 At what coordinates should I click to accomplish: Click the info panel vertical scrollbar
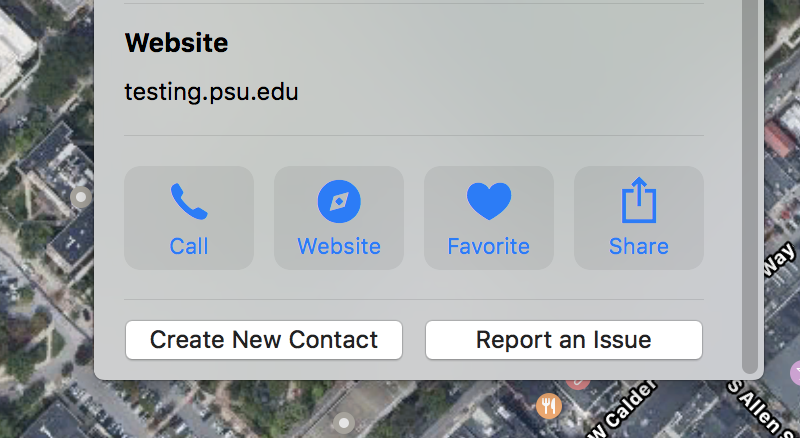click(749, 187)
